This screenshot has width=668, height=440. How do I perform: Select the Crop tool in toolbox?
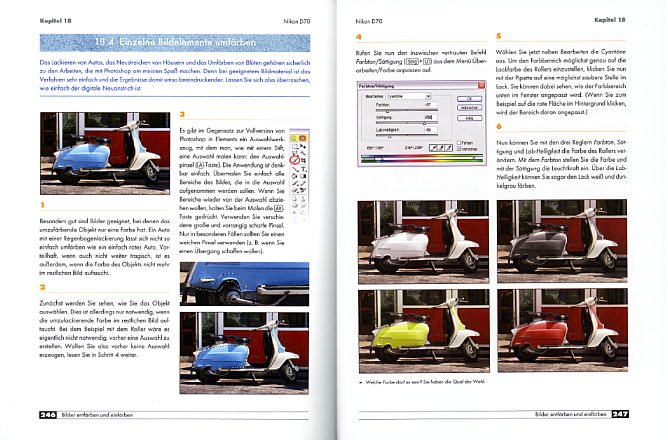coord(303,160)
